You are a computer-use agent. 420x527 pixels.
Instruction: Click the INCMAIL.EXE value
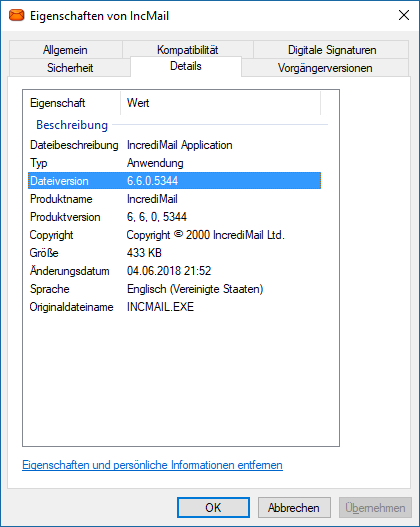[x=160, y=307]
